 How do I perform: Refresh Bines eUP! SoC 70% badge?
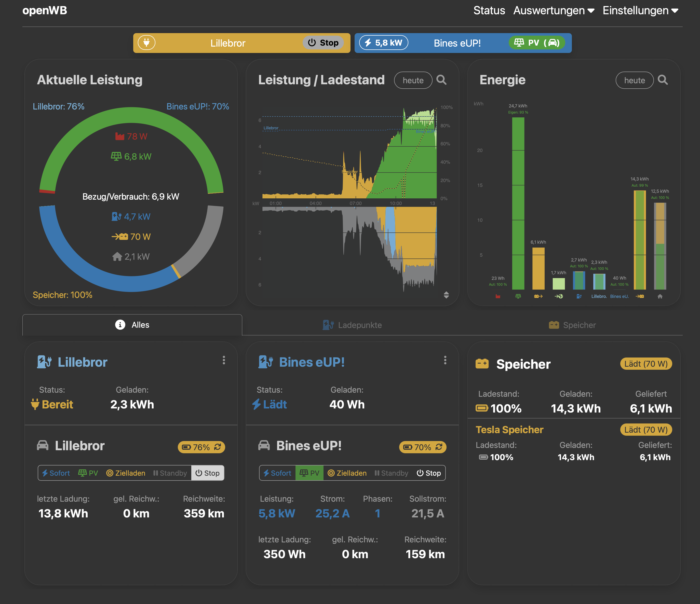coord(439,447)
